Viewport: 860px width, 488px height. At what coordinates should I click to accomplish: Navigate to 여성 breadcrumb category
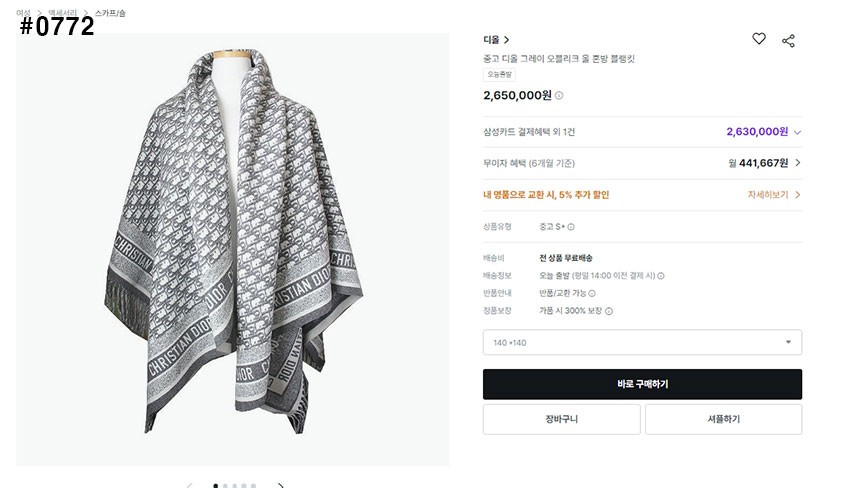click(23, 13)
